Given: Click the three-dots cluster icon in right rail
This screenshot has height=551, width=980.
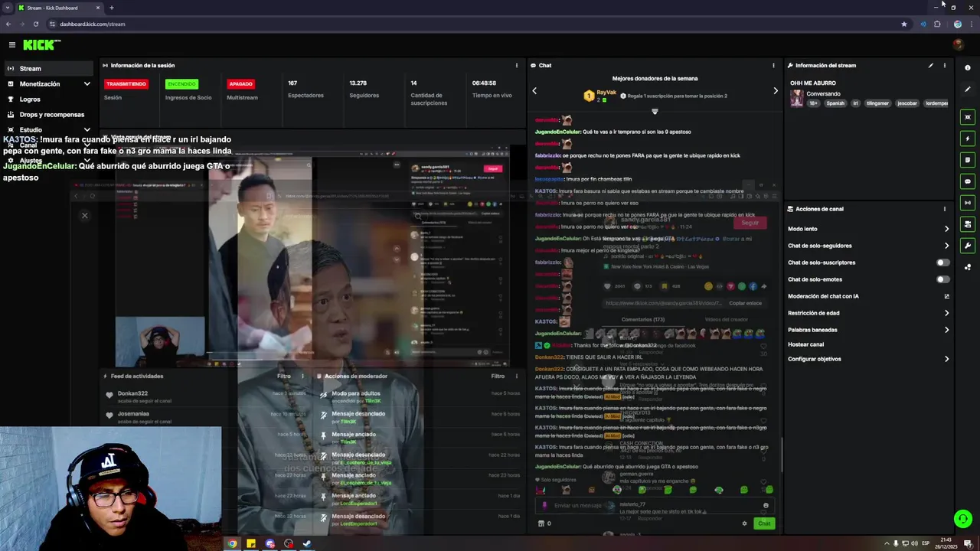Looking at the screenshot, I should tap(968, 267).
